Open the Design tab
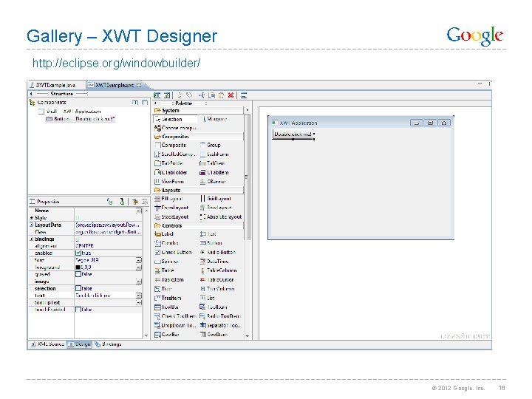The width and height of the screenshot is (532, 399). [x=79, y=344]
